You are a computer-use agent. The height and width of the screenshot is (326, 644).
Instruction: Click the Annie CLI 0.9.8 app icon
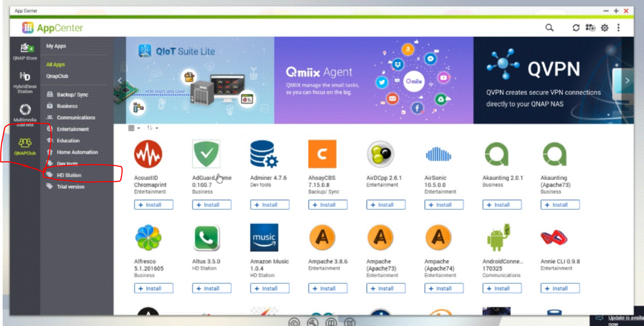[x=555, y=238]
